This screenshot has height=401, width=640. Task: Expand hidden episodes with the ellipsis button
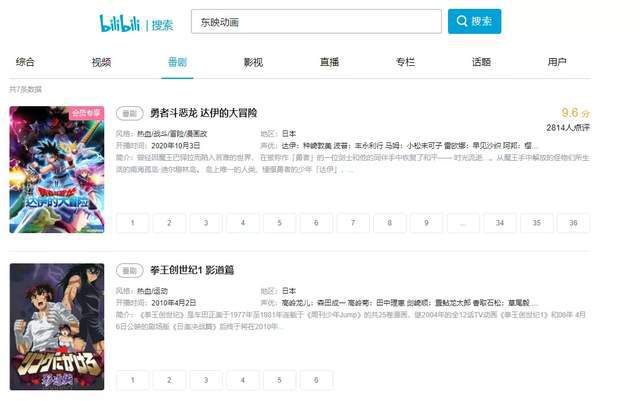pyautogui.click(x=463, y=223)
